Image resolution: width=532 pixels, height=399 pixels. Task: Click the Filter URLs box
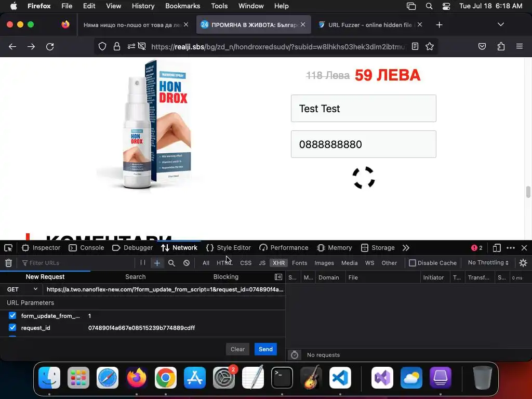[77, 263]
